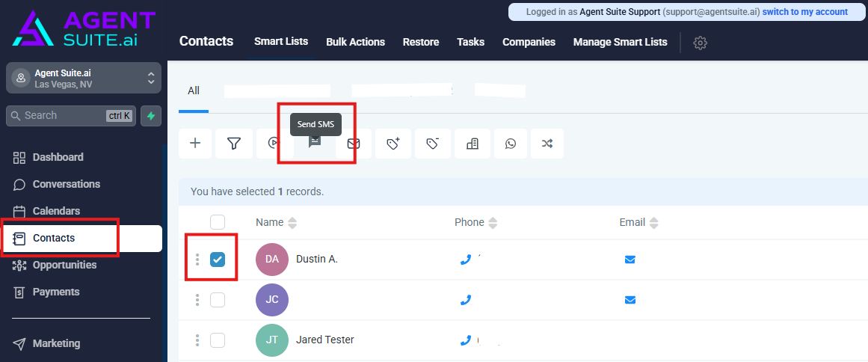Image resolution: width=868 pixels, height=362 pixels.
Task: Click the add tag icon
Action: (393, 144)
